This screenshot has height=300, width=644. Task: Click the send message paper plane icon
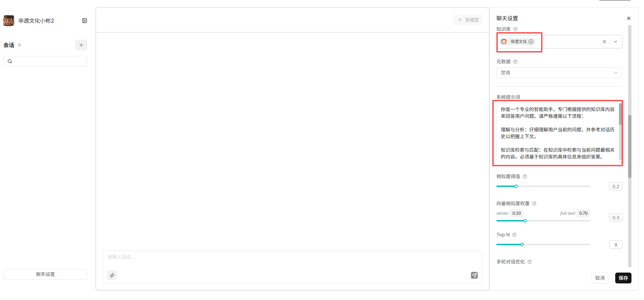pos(474,275)
